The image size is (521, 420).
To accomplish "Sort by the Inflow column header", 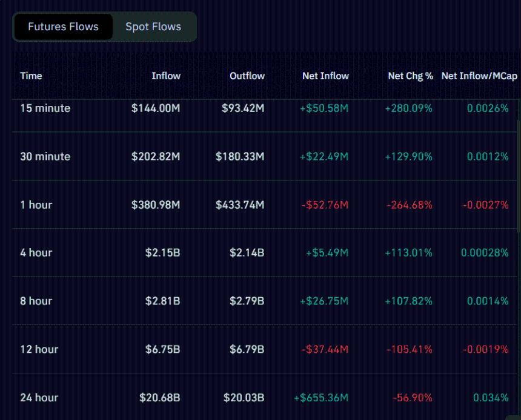I will click(x=166, y=76).
